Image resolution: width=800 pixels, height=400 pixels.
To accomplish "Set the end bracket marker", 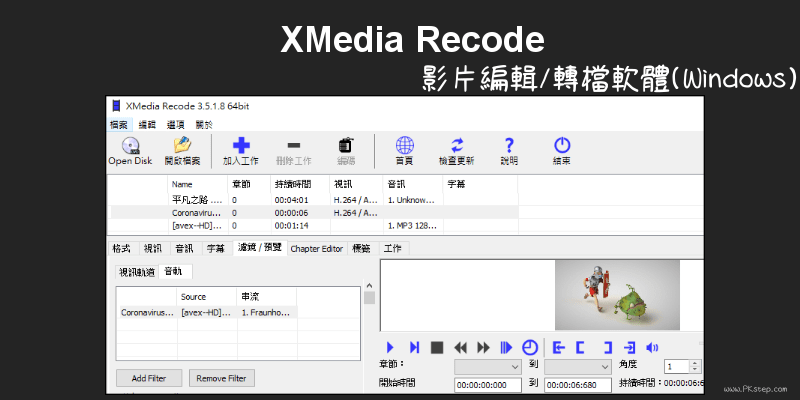I will 608,348.
